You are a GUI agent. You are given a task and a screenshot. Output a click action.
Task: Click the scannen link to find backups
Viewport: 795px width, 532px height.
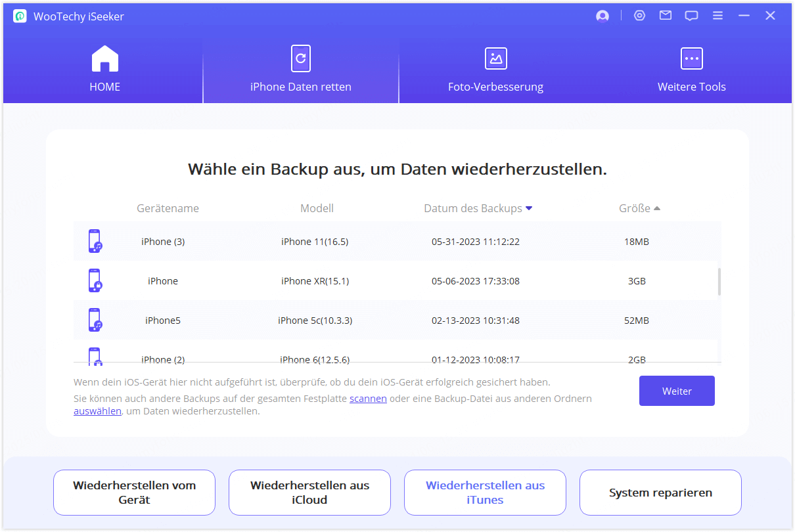click(368, 398)
